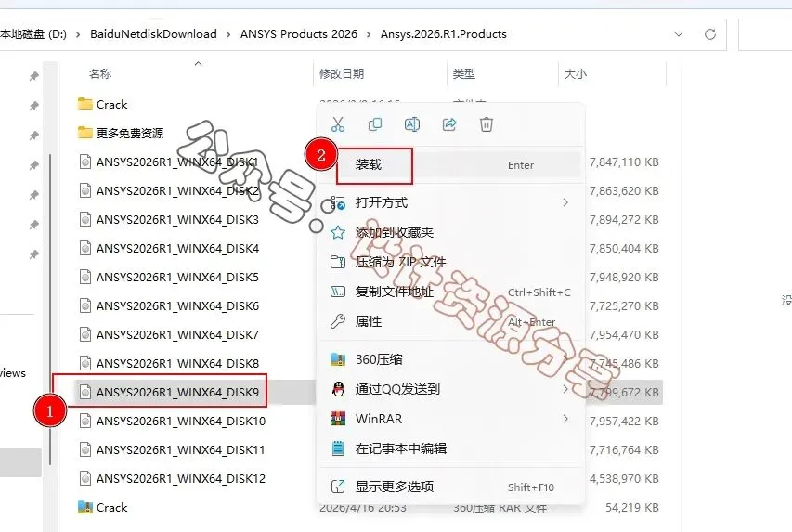Click the topmost pin icon in navigation pane
This screenshot has height=532, width=792.
33,76
